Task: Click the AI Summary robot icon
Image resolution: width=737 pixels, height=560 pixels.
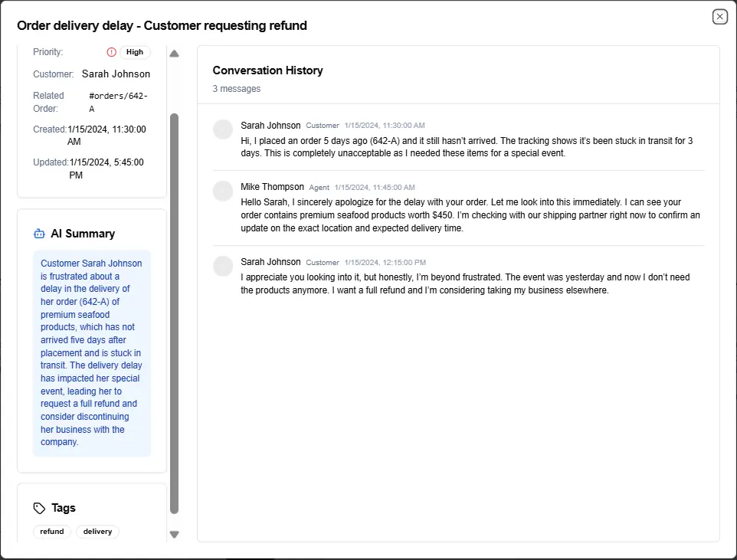Action: click(x=40, y=234)
